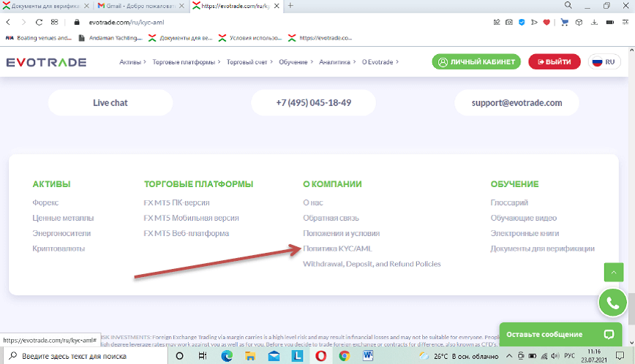Image resolution: width=635 pixels, height=364 pixels.
Task: Open the Документы для верификации footer link
Action: pyautogui.click(x=542, y=249)
